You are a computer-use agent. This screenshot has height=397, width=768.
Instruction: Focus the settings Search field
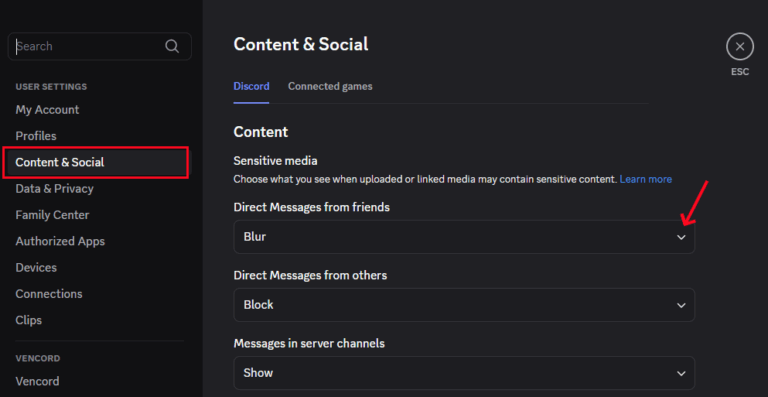click(99, 46)
